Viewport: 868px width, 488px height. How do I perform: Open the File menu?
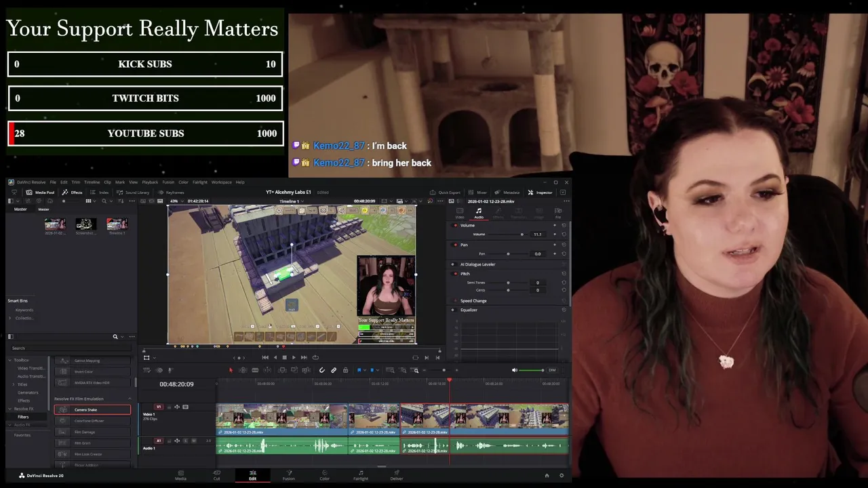(x=52, y=182)
